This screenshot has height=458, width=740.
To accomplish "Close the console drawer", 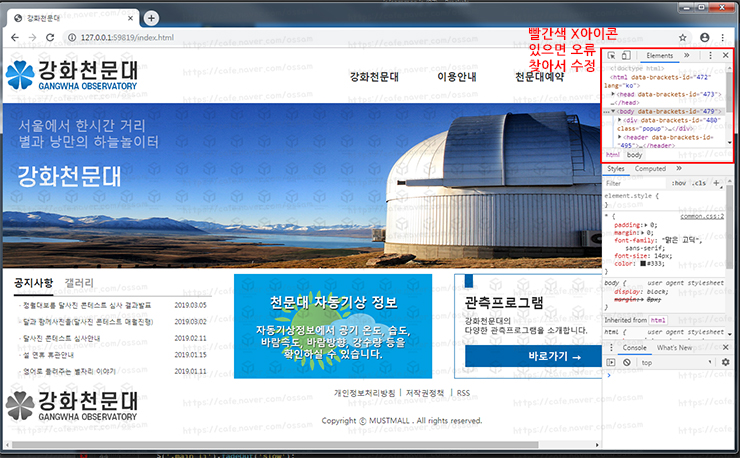I will coord(725,348).
